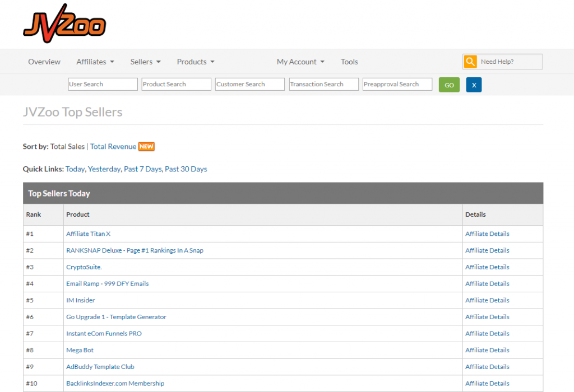This screenshot has width=574, height=392.
Task: Open Email Ramp - 999 DFY Emails
Action: (107, 284)
